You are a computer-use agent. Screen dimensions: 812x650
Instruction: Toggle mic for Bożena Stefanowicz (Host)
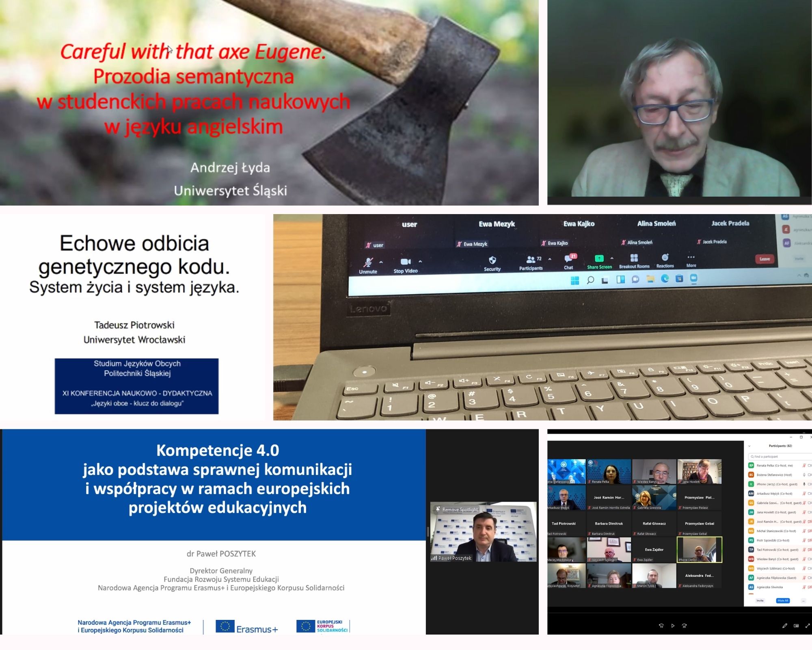tap(804, 475)
